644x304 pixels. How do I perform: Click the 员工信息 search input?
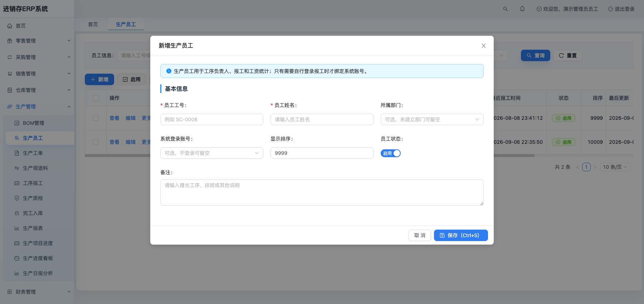pyautogui.click(x=134, y=55)
